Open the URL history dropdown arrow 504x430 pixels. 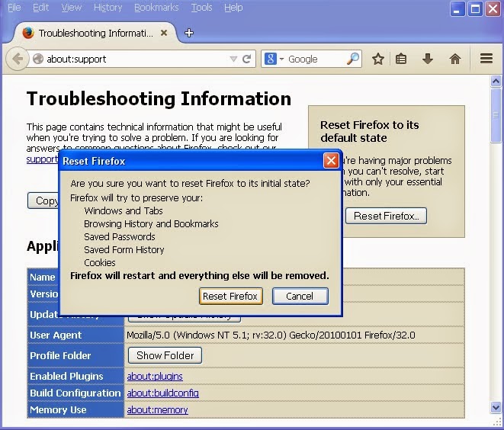[233, 59]
